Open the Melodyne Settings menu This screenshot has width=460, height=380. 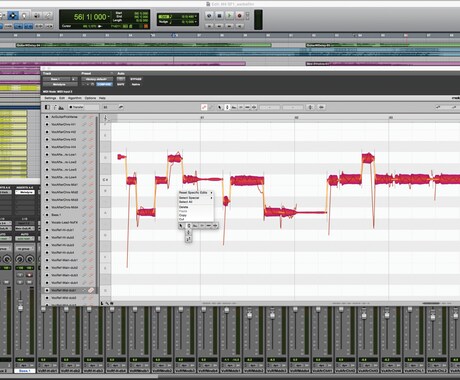coord(50,98)
